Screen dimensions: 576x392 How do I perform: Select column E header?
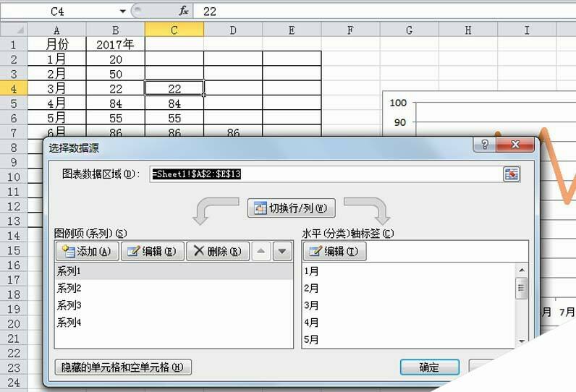[x=292, y=30]
